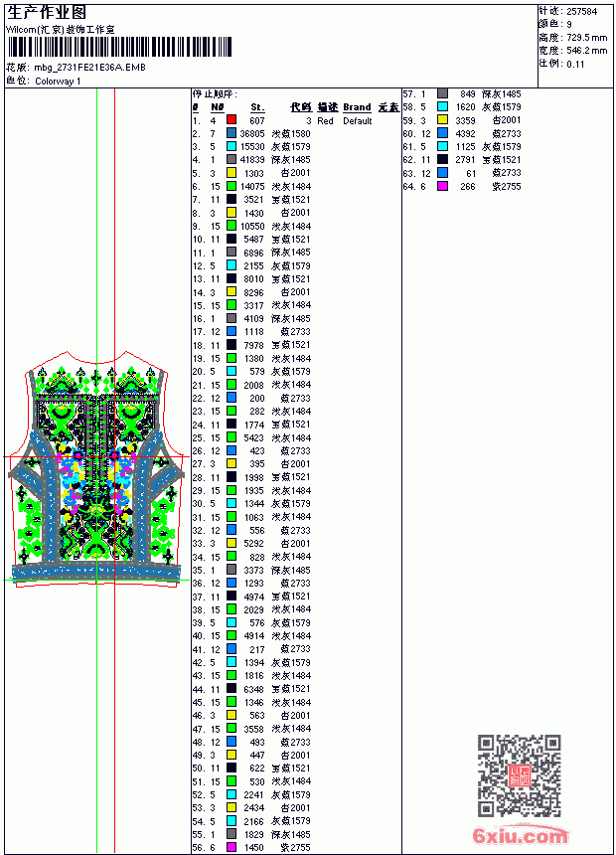This screenshot has height=855, width=616.
Task: Select the Brand column header
Action: pyautogui.click(x=357, y=107)
